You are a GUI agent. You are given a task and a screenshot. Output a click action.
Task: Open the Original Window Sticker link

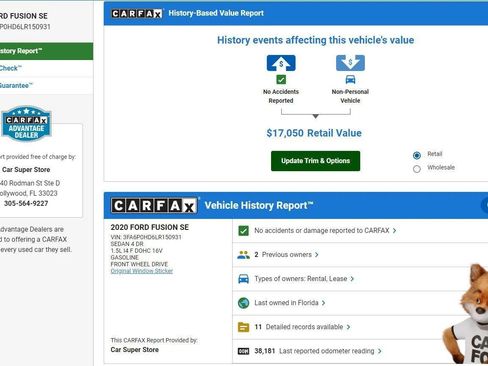(142, 271)
